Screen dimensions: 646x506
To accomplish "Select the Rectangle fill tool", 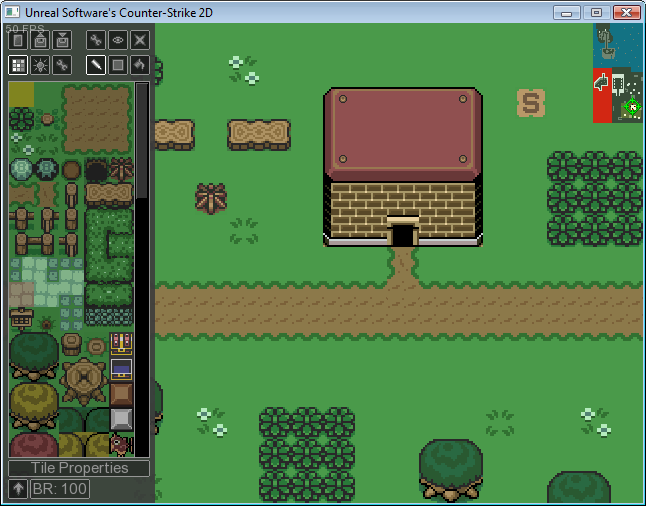I will pos(118,65).
